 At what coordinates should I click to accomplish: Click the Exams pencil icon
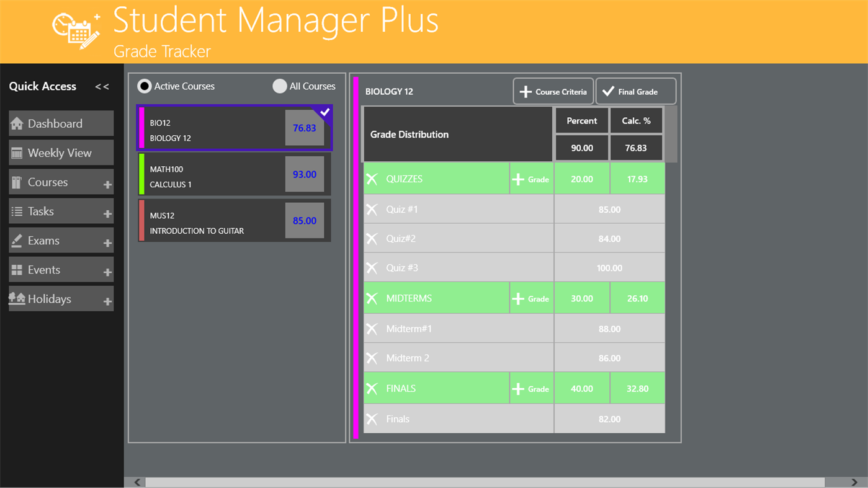(x=17, y=240)
